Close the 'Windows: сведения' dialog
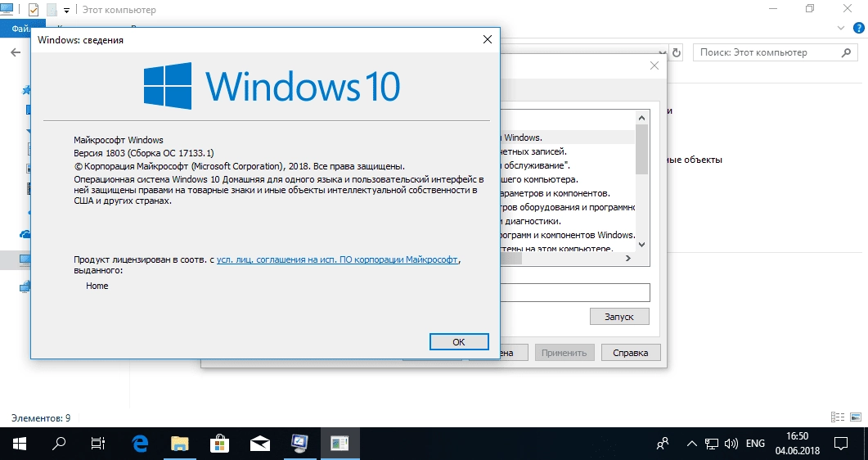 (x=487, y=39)
